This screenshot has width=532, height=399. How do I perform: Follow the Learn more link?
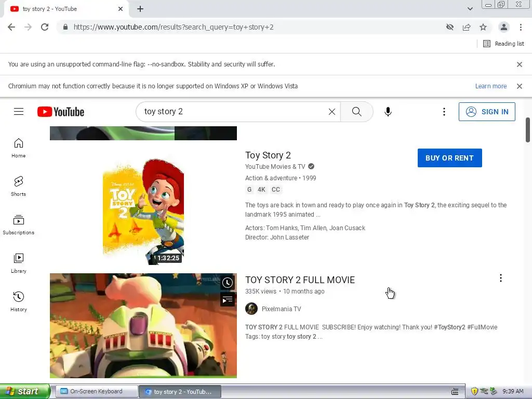click(490, 86)
